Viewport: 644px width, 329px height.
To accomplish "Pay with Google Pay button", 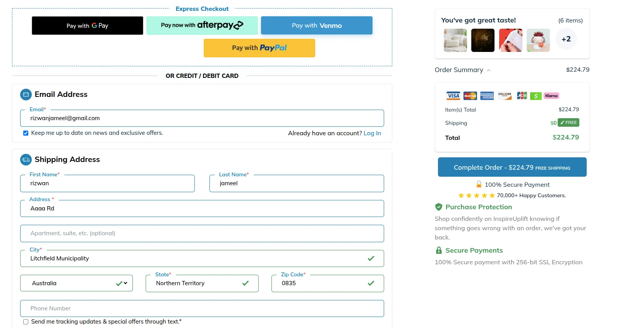I will click(88, 26).
